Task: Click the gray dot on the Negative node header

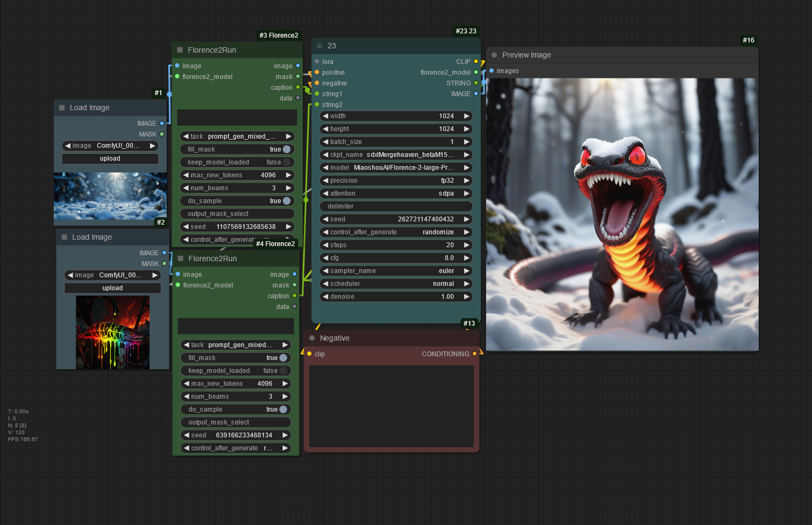Action: coord(312,338)
